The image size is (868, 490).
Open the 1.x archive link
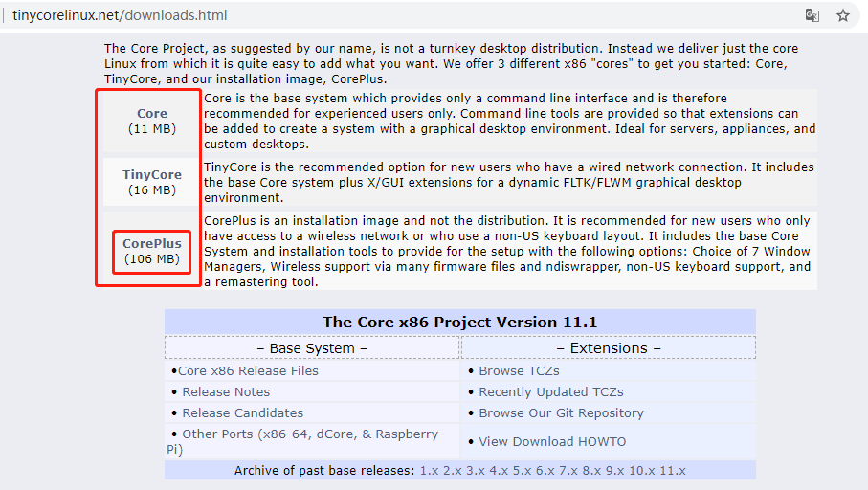pyautogui.click(x=429, y=471)
